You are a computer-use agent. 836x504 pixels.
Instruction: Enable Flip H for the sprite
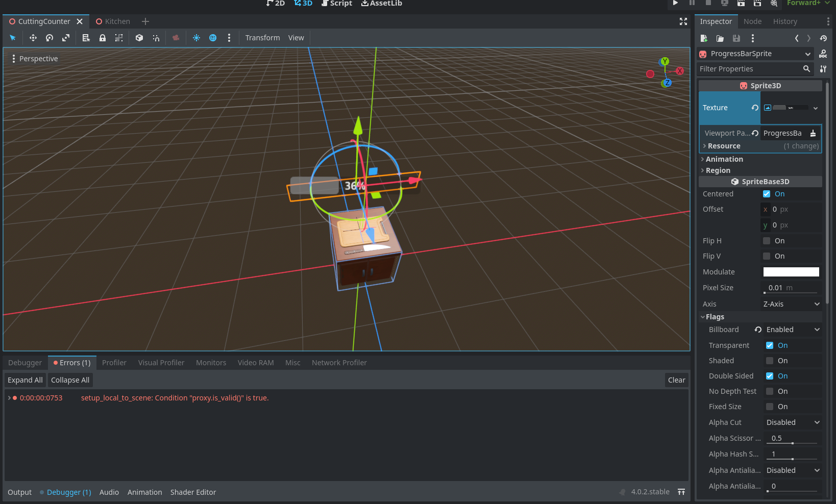click(766, 240)
